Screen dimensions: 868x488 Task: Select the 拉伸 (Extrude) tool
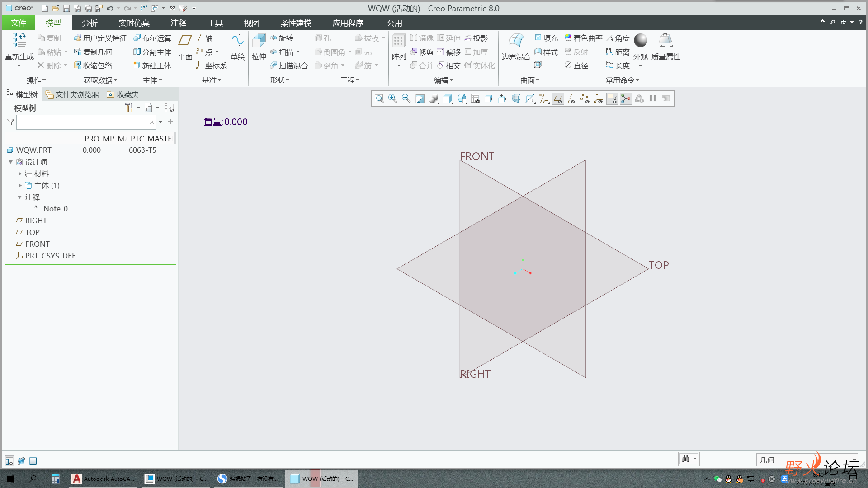259,47
